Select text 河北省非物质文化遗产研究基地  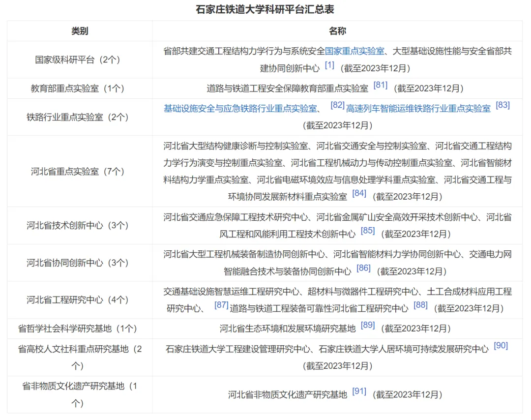tap(288, 394)
